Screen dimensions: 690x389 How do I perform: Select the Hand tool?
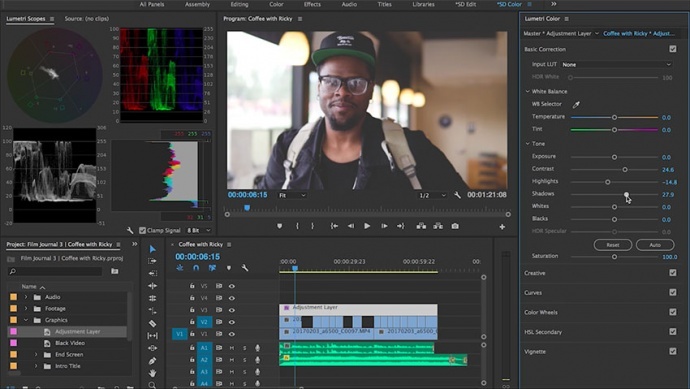tap(152, 373)
